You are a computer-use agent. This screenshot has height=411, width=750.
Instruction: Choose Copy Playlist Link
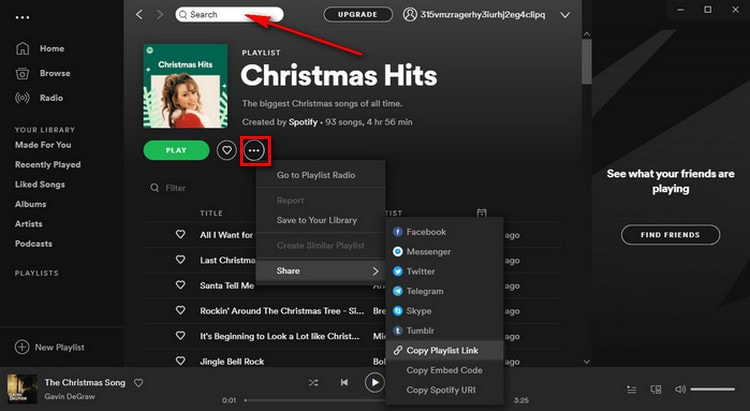pos(444,350)
